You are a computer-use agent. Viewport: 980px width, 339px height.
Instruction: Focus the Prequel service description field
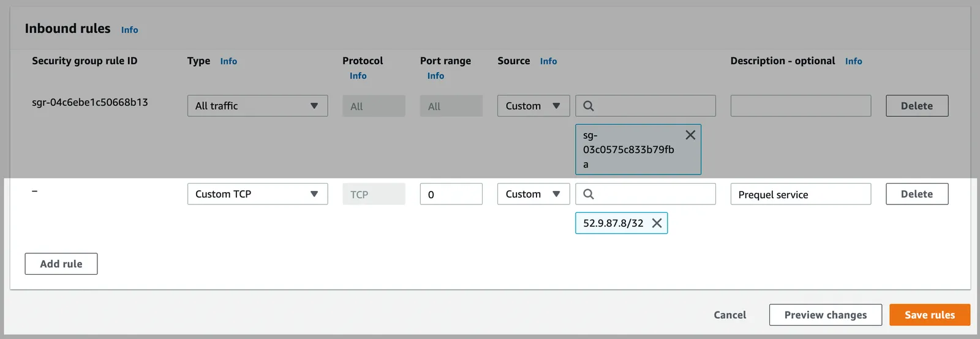pyautogui.click(x=801, y=194)
